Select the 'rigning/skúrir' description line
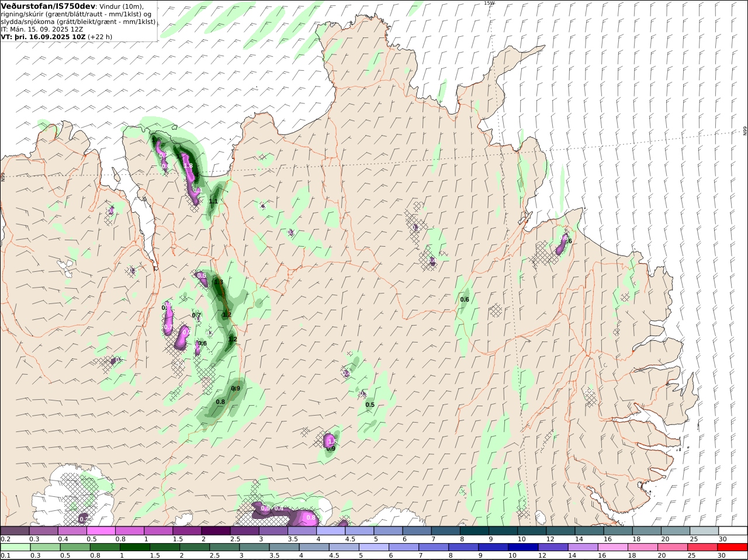This screenshot has height=560, width=748. click(x=77, y=14)
